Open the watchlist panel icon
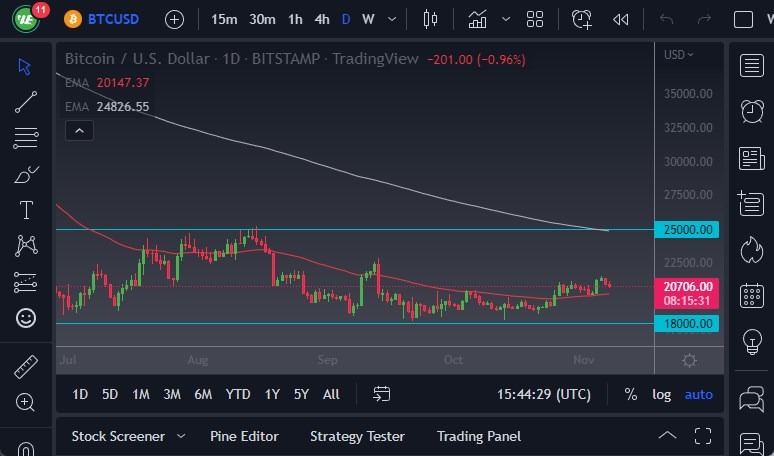Screen dimensions: 774x456 pos(752,66)
